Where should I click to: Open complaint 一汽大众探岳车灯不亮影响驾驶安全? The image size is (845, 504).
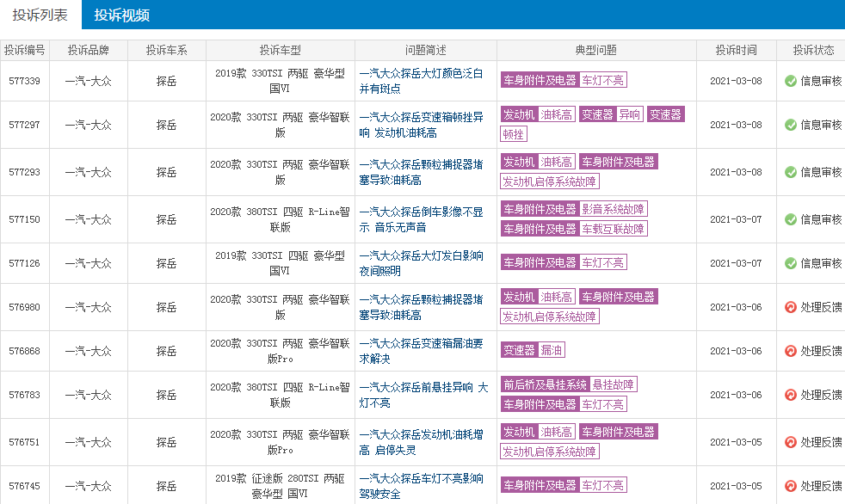pos(421,486)
